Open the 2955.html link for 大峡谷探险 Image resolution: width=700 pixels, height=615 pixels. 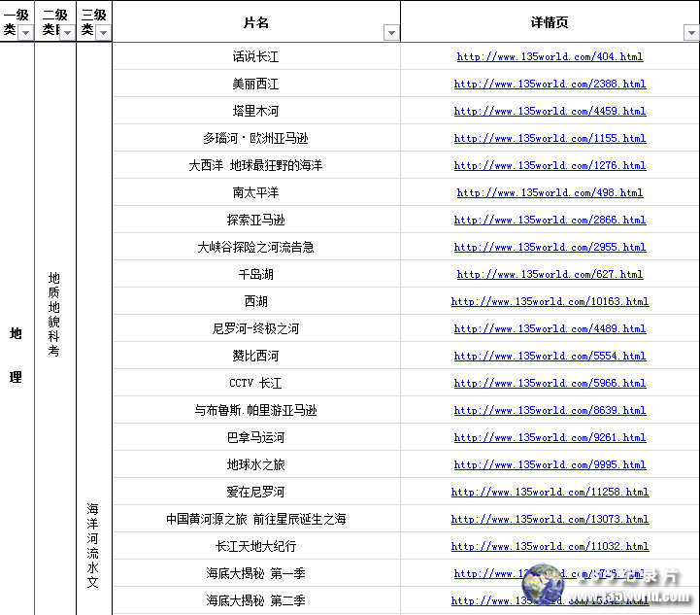tap(550, 248)
